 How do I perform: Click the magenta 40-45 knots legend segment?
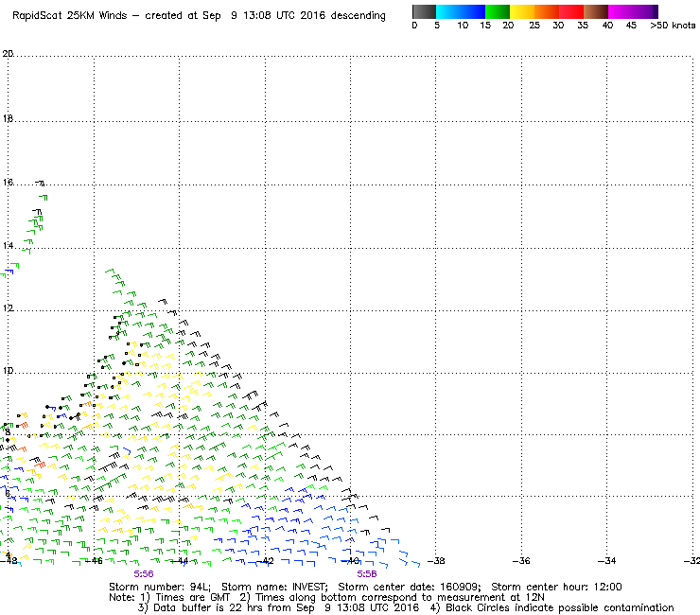tap(621, 11)
